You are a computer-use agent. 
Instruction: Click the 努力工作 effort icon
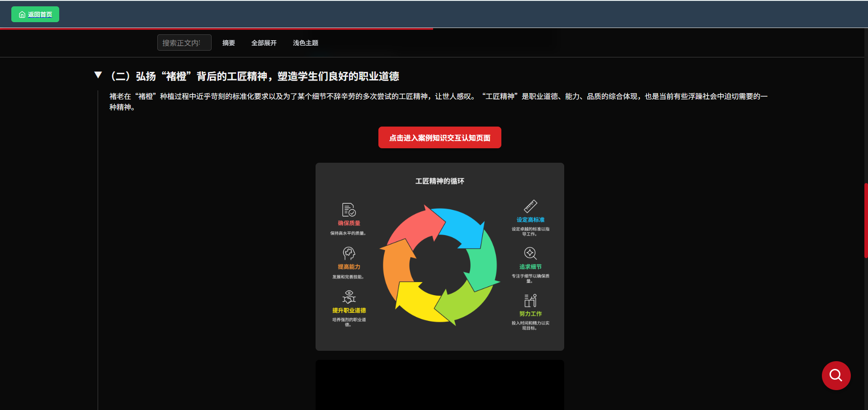(x=530, y=300)
